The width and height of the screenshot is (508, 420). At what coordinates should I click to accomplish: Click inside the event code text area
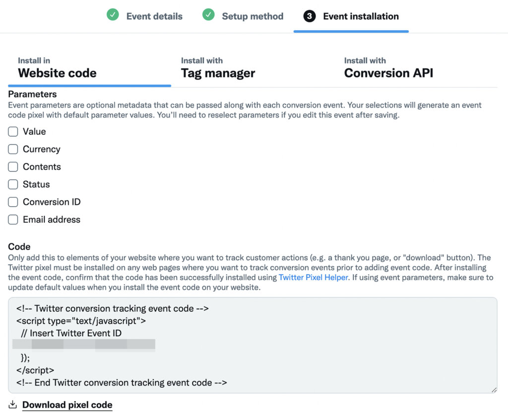point(298,347)
